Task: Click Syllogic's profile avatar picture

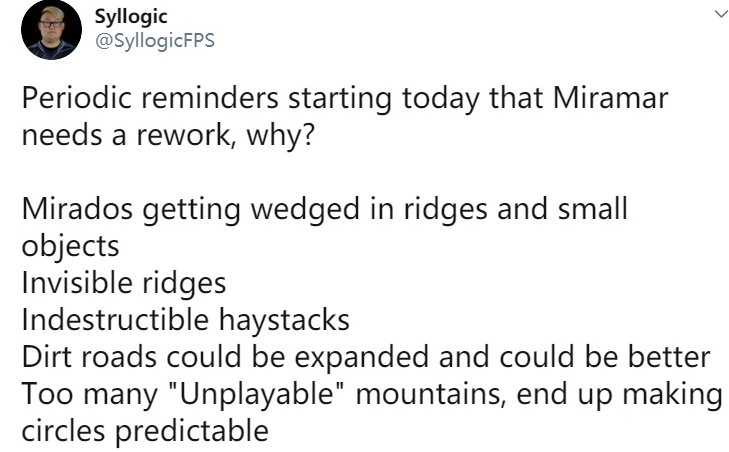Action: [51, 30]
